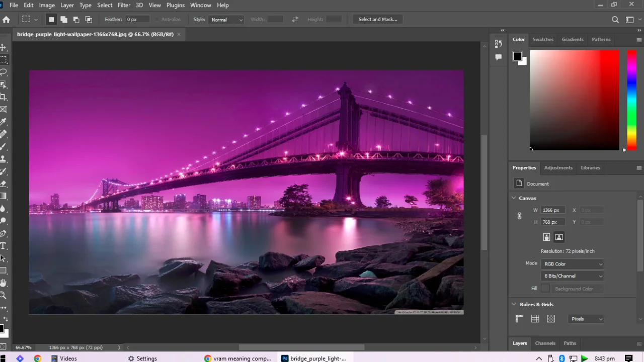Set canvas to landscape orientation icon

point(559,237)
